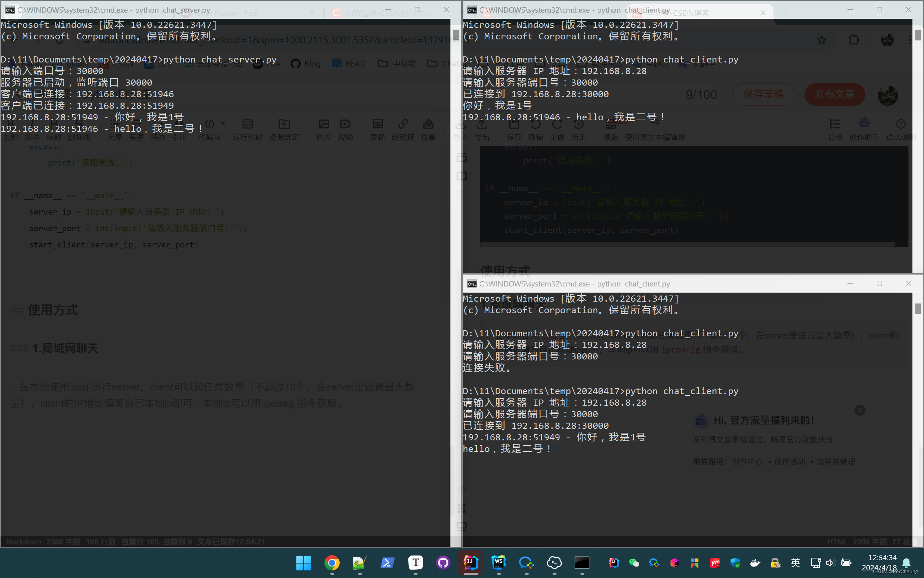The image size is (924, 578).
Task: Click upper client line '请输入服务器 IP 地址：192.168.8.28'
Action: pyautogui.click(x=555, y=71)
